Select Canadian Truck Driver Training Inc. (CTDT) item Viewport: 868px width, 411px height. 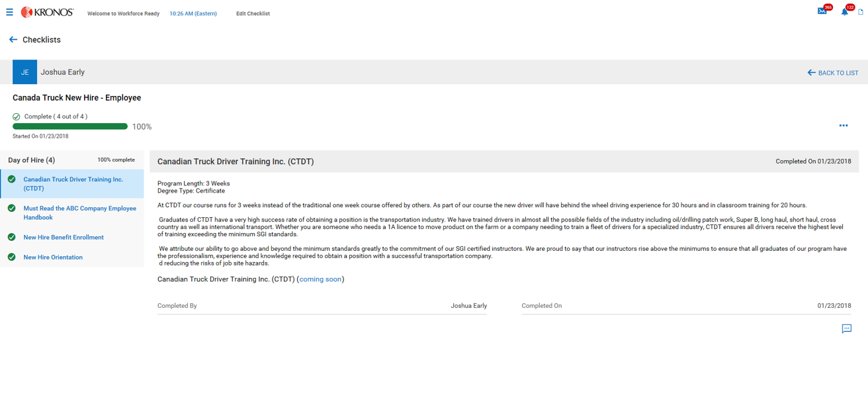coord(73,184)
